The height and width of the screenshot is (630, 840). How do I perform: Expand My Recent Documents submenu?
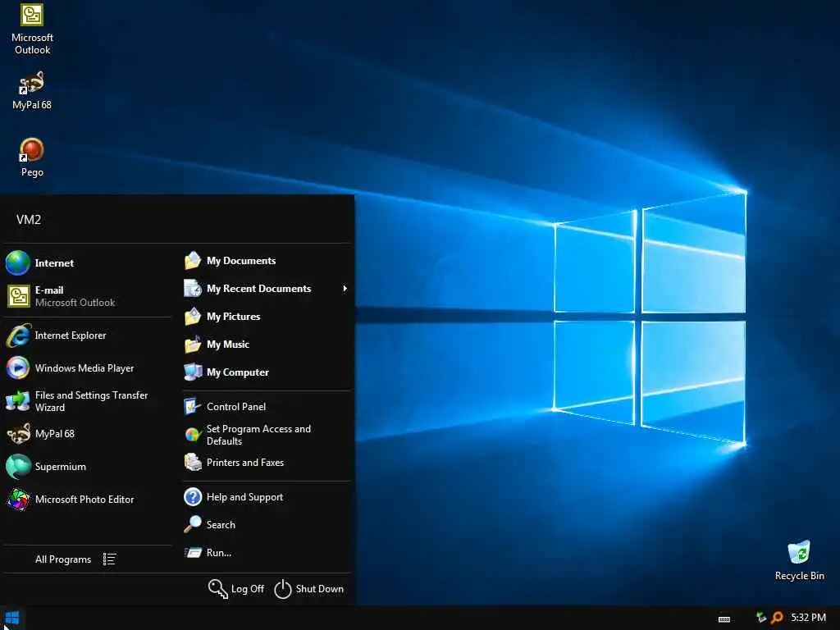point(267,289)
